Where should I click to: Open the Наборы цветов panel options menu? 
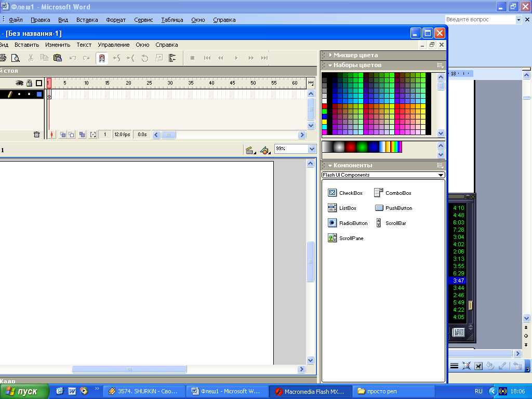(440, 65)
